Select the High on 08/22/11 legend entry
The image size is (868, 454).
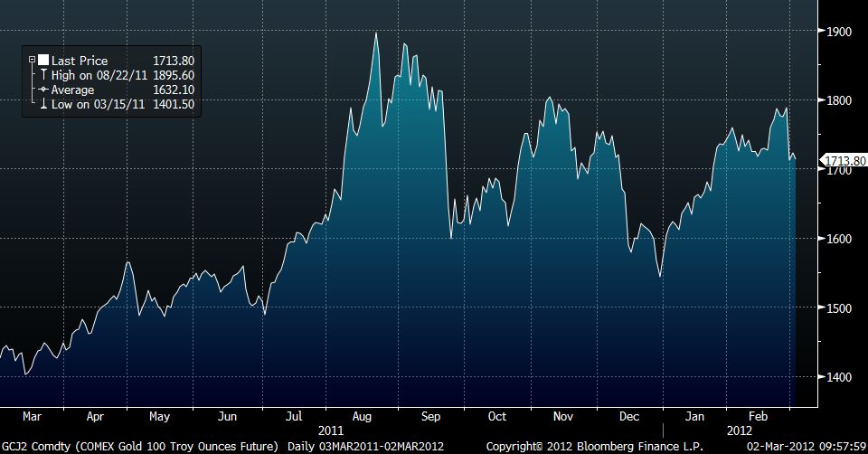point(99,76)
